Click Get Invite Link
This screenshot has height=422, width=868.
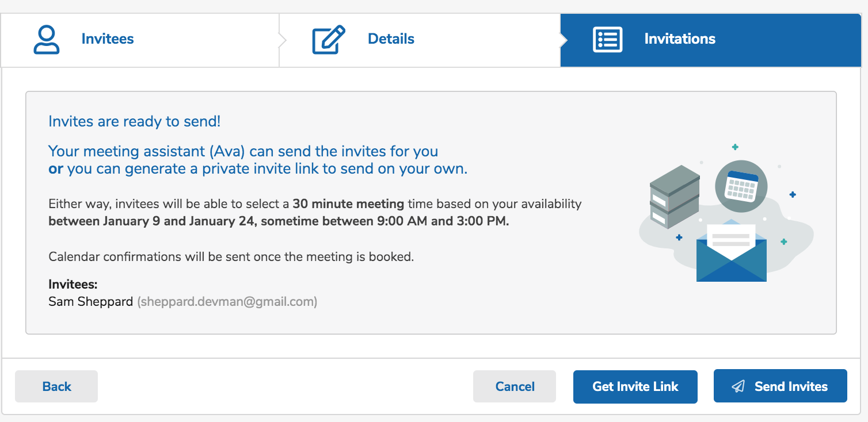(x=635, y=386)
